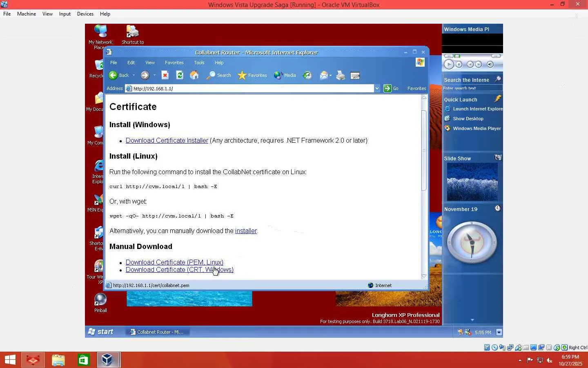Click Launch Internet Explorer in Quick Launch

coord(473,109)
